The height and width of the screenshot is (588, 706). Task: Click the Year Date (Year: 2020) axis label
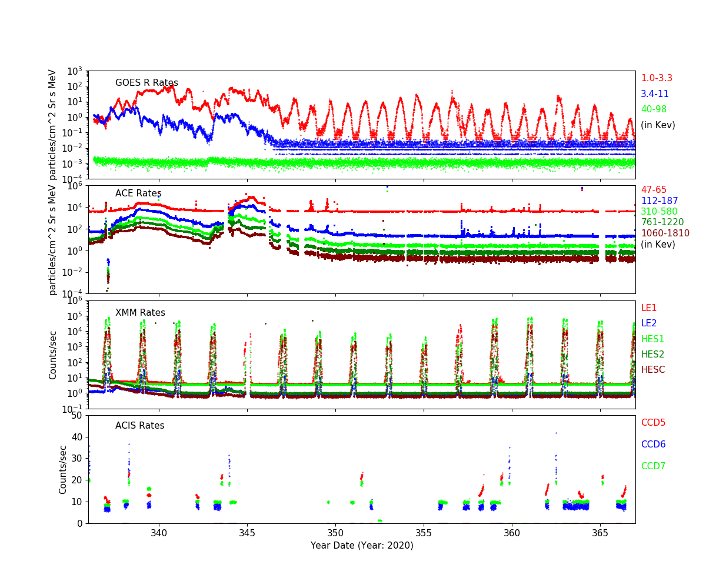pyautogui.click(x=362, y=546)
